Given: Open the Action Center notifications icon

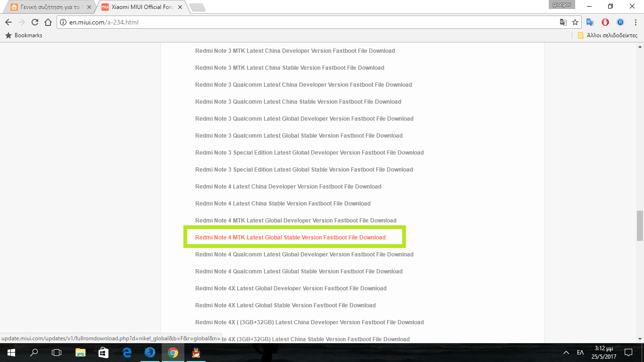Looking at the screenshot, I should pyautogui.click(x=628, y=353).
